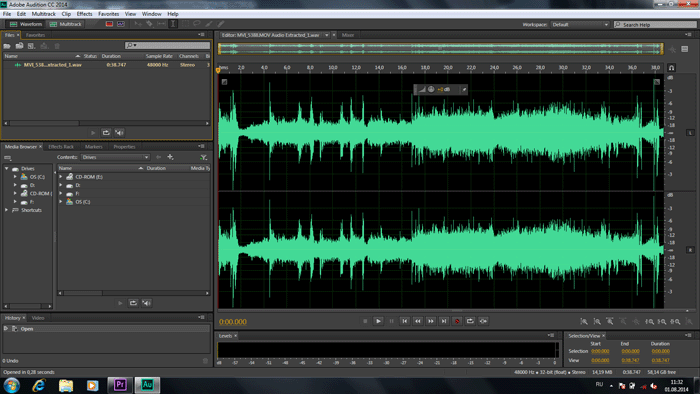This screenshot has height=394, width=700.
Task: Move playhead to previous marker
Action: 404,321
